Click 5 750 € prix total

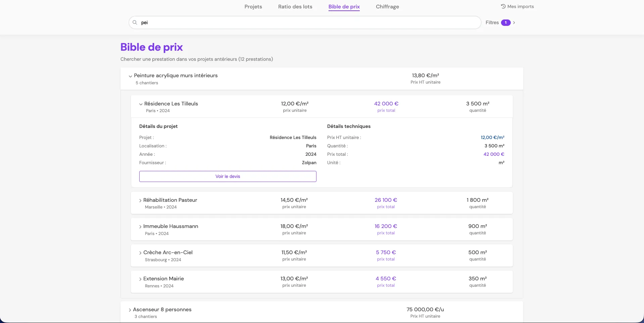click(386, 252)
